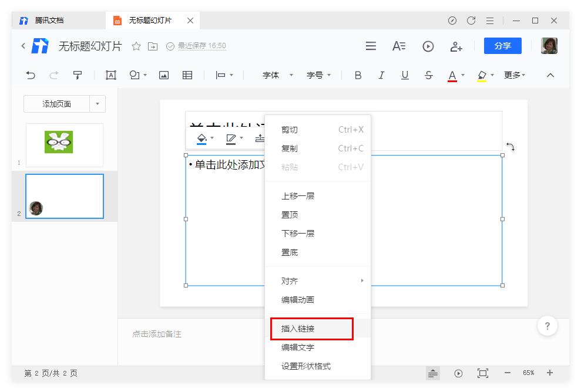Viewport: 581px width, 392px height.
Task: Undo the last action
Action: coord(30,75)
